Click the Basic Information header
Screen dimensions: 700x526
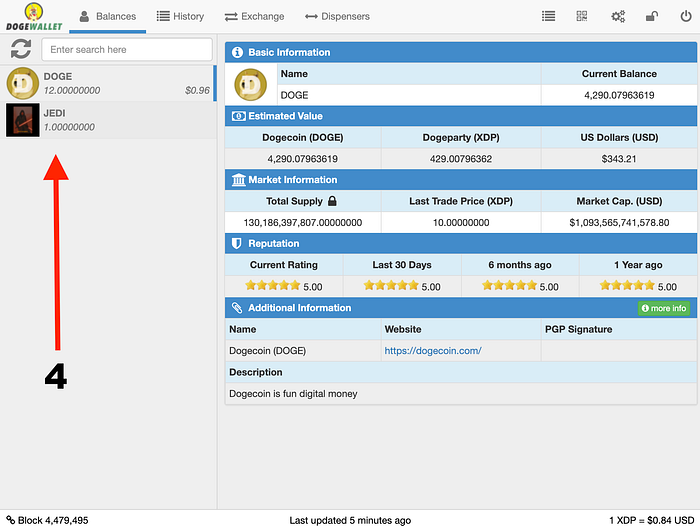point(461,52)
